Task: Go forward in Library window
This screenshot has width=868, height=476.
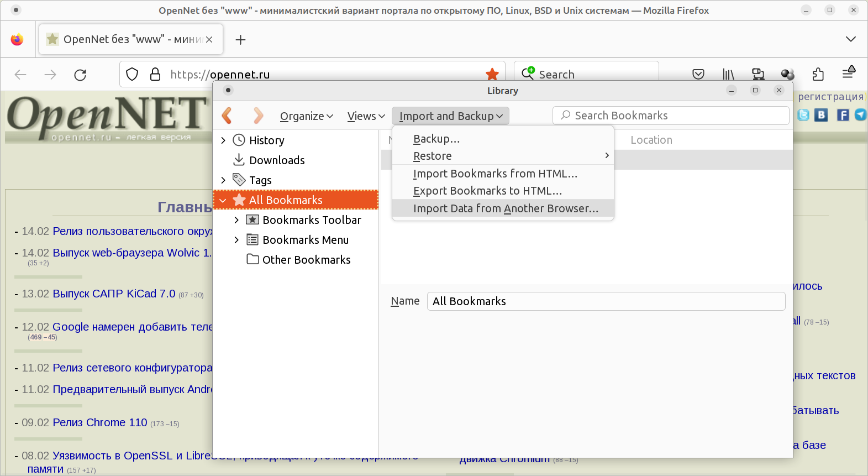Action: 258,116
